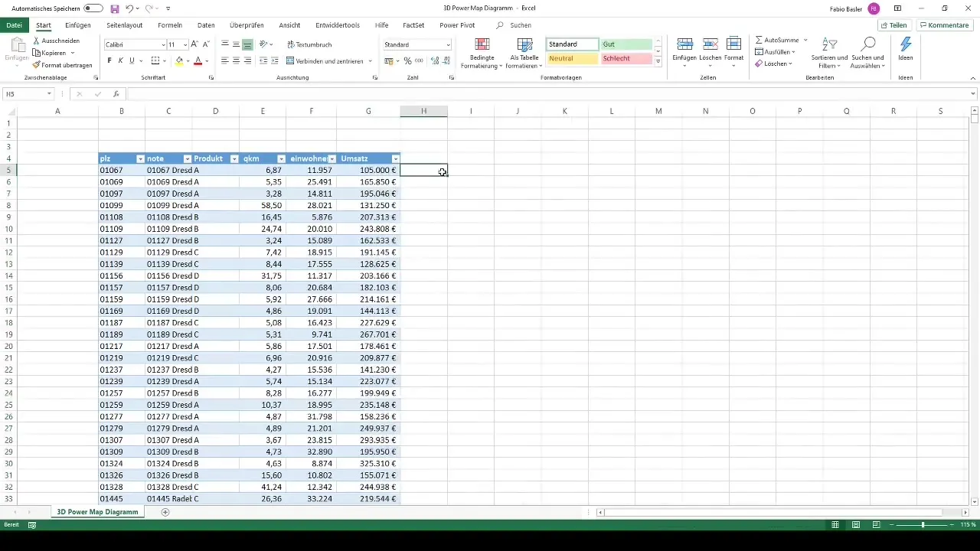Select the Format übertragen brush
Image resolution: width=980 pixels, height=551 pixels.
point(37,65)
